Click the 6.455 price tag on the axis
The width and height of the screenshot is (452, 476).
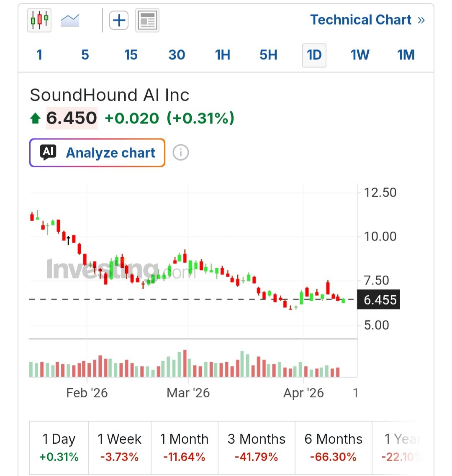click(378, 299)
